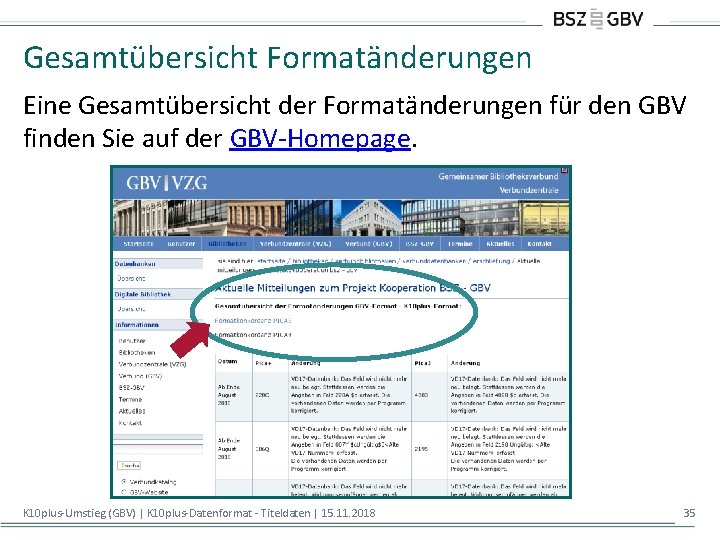
Task: Select the Informationen sidebar heading
Action: click(x=158, y=325)
